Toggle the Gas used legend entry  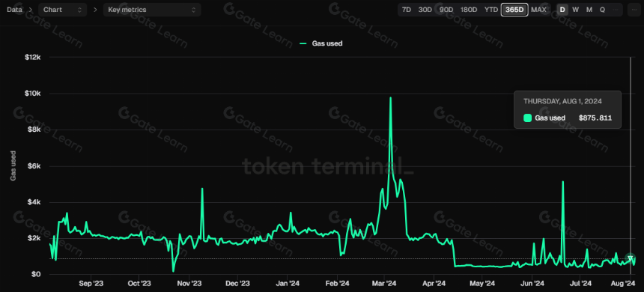[x=321, y=43]
